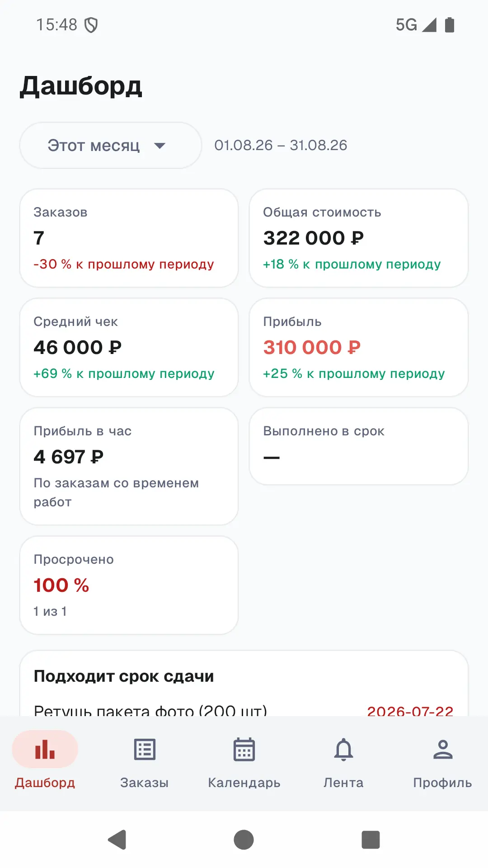Open the Общая стоимость 322 000 ₽ card
Screen dimensions: 488x868
(x=359, y=238)
